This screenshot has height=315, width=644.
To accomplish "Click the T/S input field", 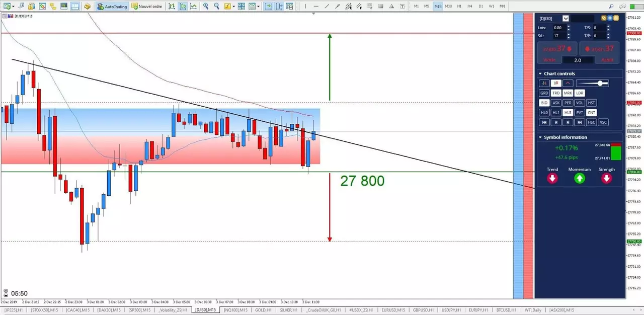I will (599, 28).
